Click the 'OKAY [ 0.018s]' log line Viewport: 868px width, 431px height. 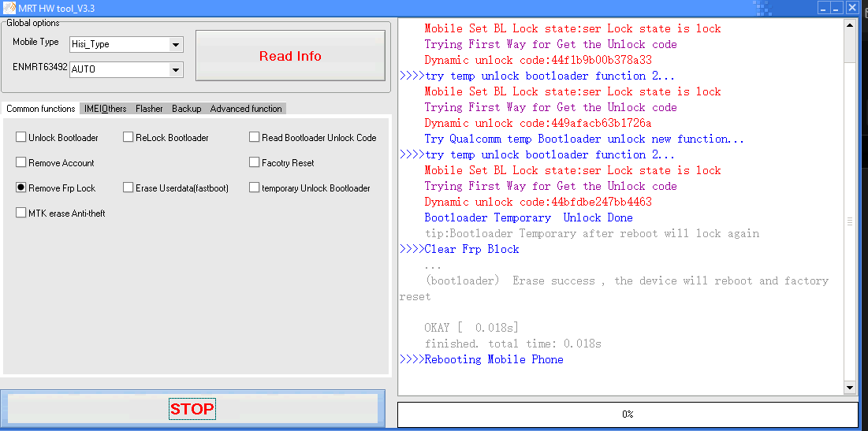pyautogui.click(x=471, y=328)
